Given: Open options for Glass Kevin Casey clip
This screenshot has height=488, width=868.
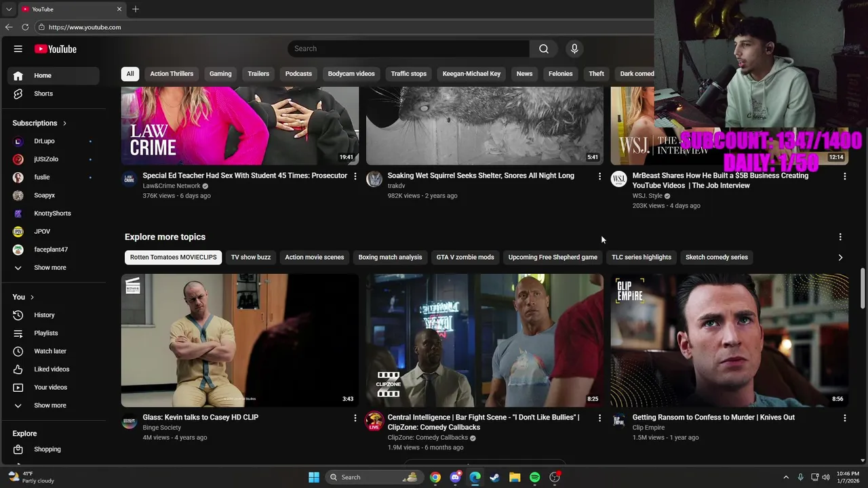Looking at the screenshot, I should tap(355, 418).
